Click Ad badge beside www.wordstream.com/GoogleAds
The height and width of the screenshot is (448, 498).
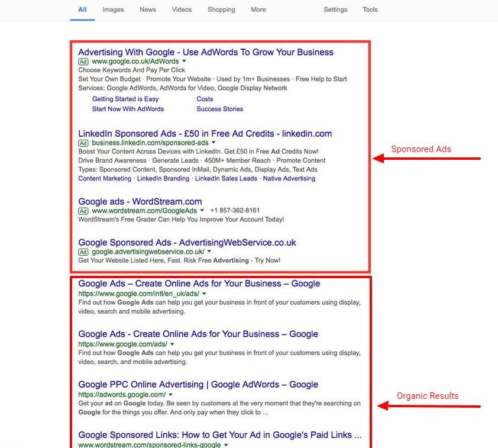point(83,211)
